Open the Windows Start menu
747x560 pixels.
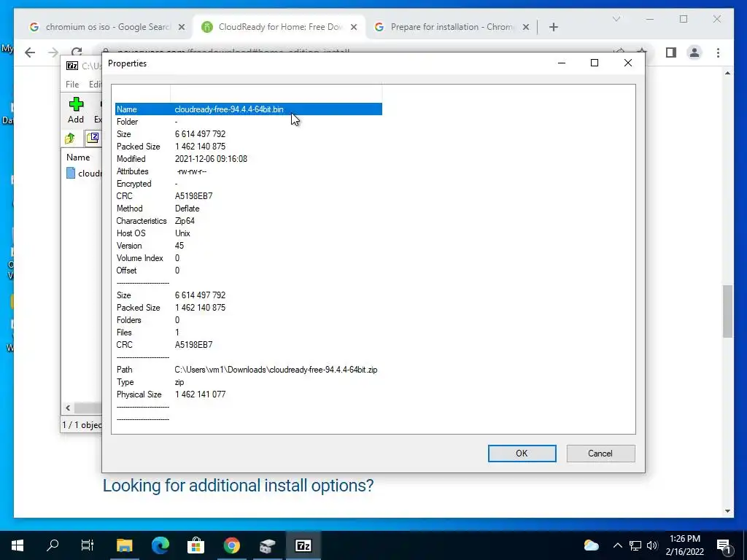(x=18, y=545)
